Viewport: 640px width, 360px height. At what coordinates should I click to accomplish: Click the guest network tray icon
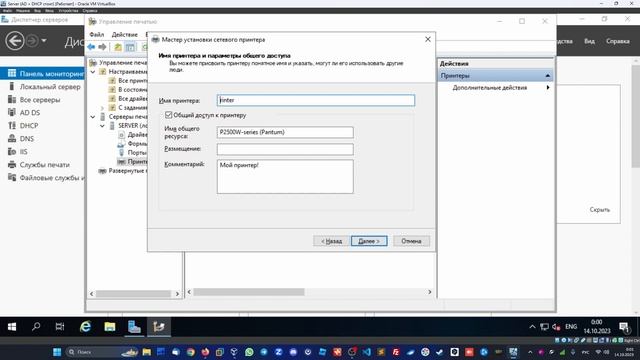(x=544, y=327)
